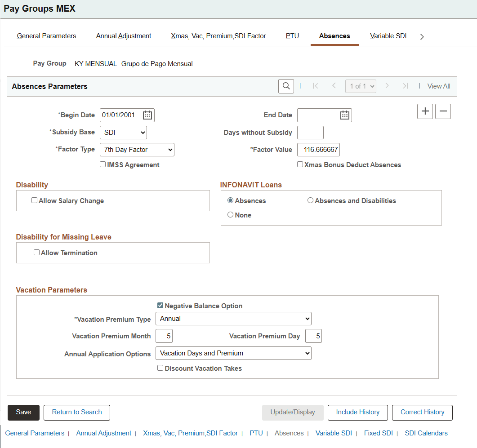
Task: Go to first record using first-record arrow
Action: click(316, 86)
